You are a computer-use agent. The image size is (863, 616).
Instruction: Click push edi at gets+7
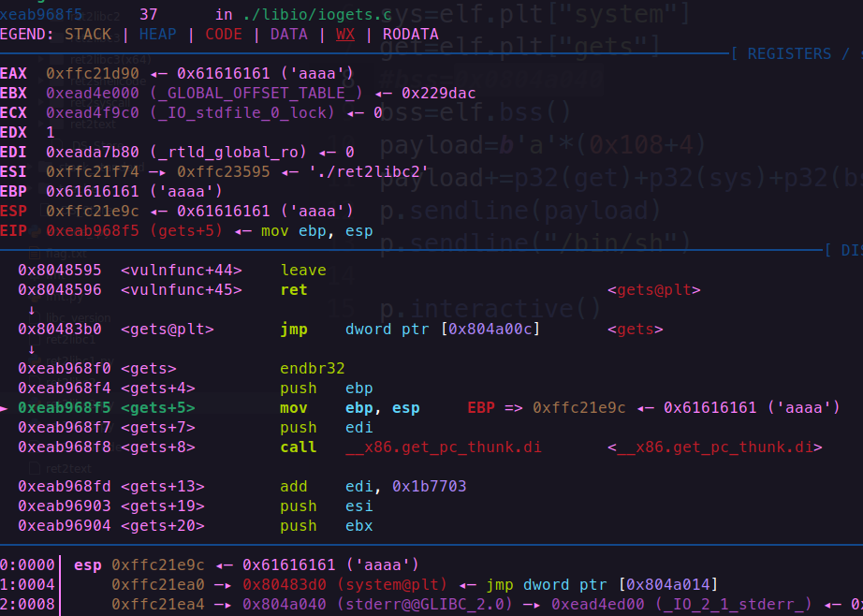327,428
